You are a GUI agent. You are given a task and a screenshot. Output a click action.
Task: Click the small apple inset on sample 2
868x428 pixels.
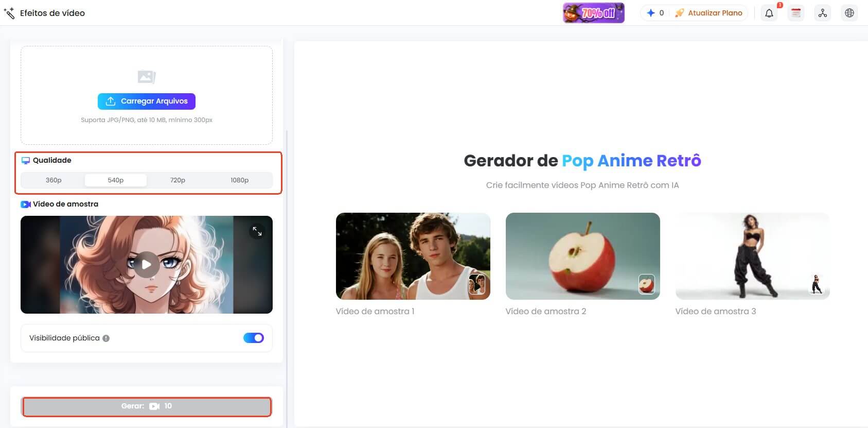[x=647, y=284]
